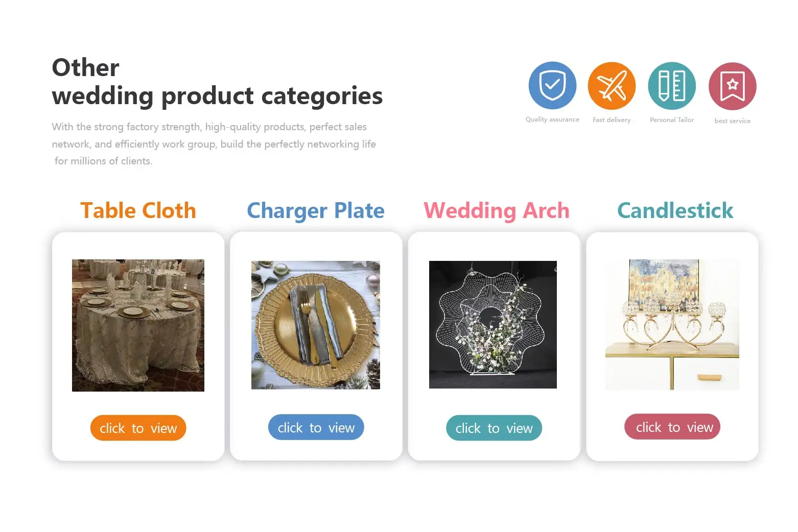Open the Table Cloth product photo
798x532 pixels.
click(138, 325)
